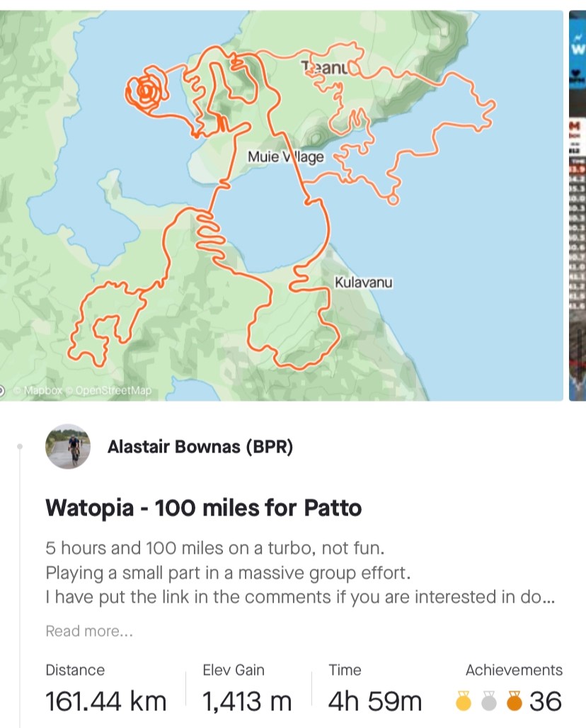Viewport: 586px width, 728px height.
Task: Tap the bronze medal achievement icon
Action: 515,701
